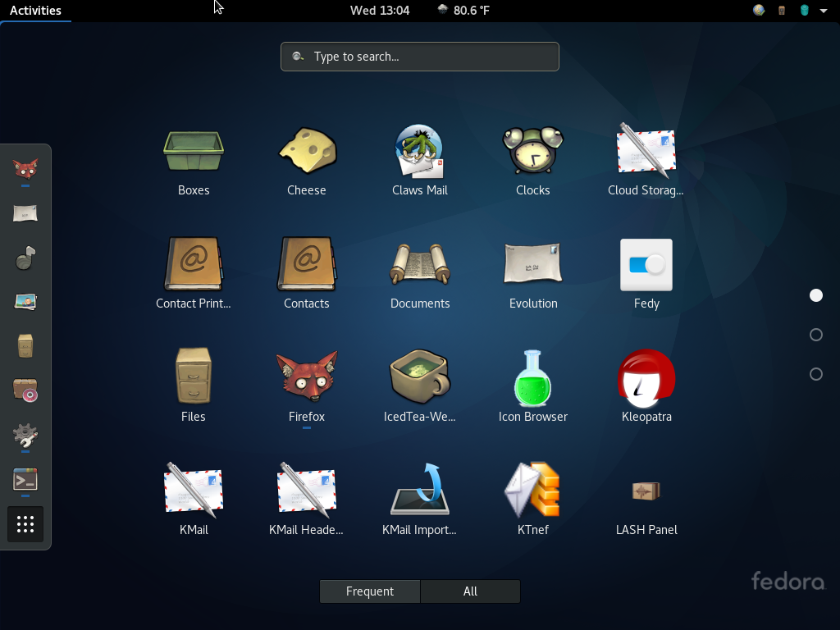Launch the KMail app
The image size is (840, 630).
pyautogui.click(x=194, y=500)
